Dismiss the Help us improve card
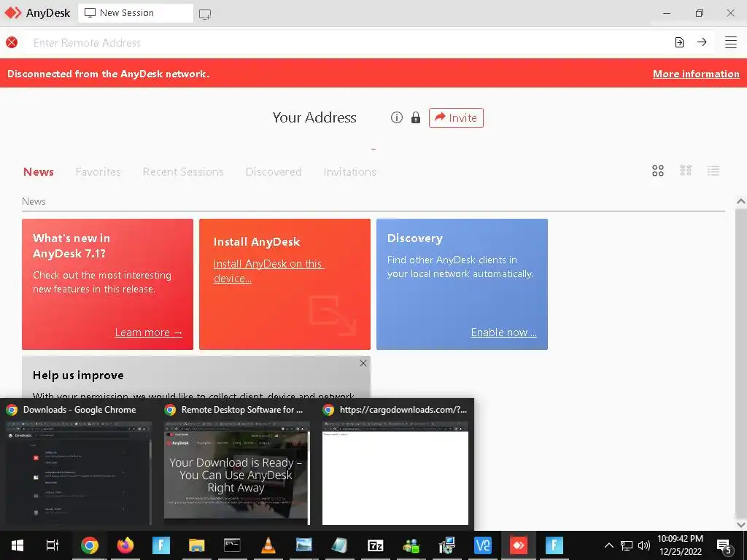 (363, 363)
